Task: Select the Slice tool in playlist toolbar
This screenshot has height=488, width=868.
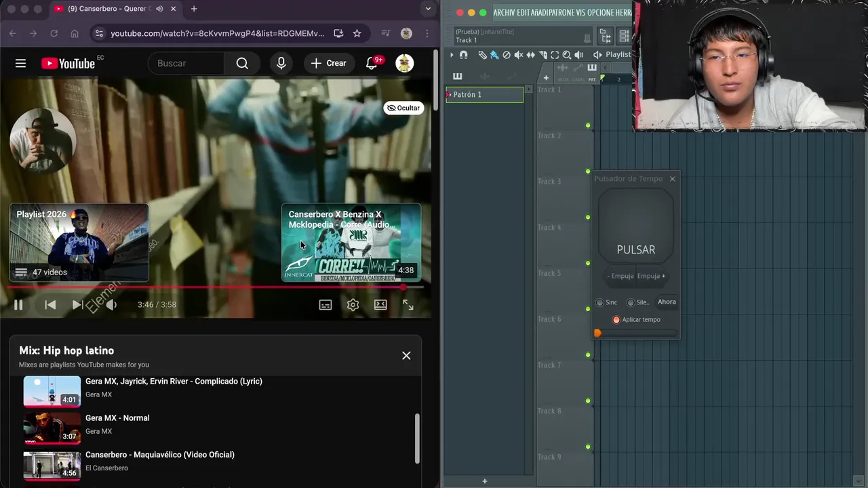Action: coord(543,55)
